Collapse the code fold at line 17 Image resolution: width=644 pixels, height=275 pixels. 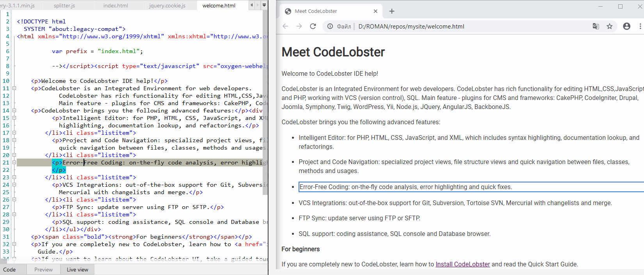coord(14,133)
